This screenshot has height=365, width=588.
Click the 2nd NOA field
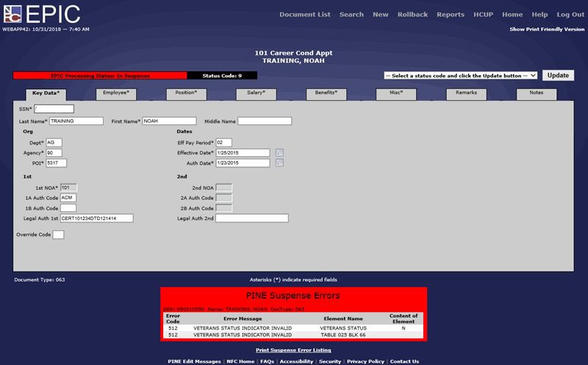(224, 188)
